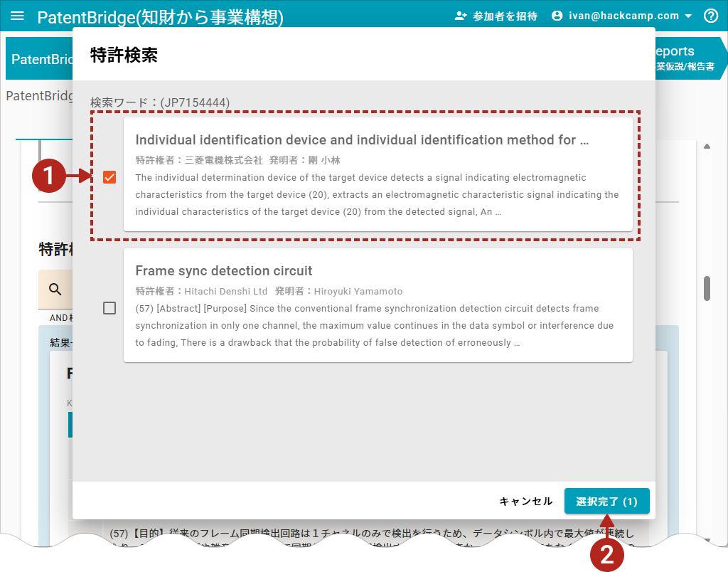
Task: Click the magnifier search icon behind dialog
Action: (x=55, y=289)
